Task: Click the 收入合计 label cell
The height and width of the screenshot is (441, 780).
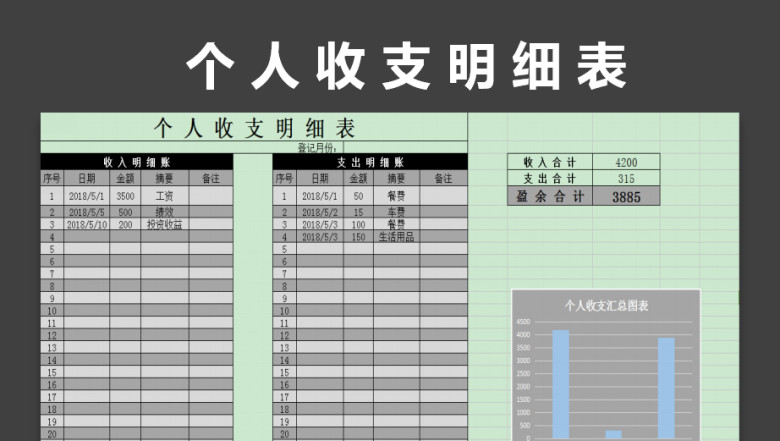Action: [550, 162]
